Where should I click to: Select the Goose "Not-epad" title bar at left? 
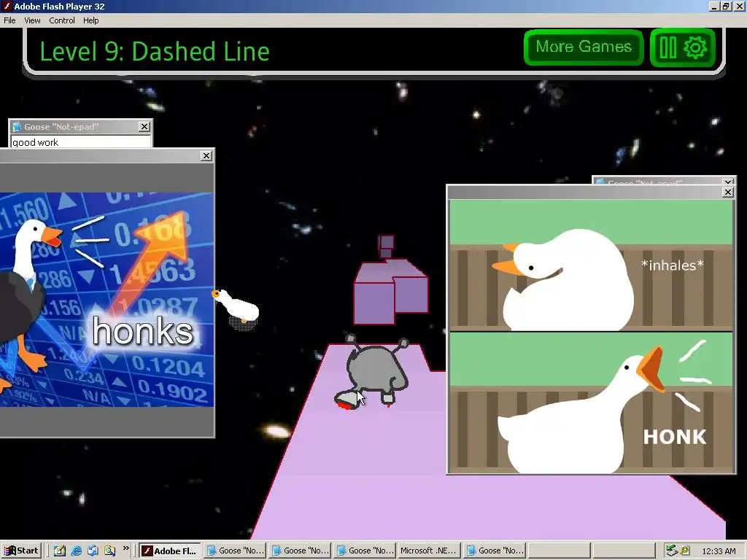(x=74, y=127)
